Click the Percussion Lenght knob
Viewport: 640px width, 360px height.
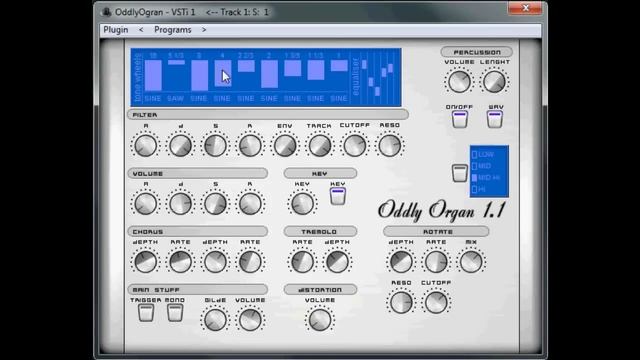(x=494, y=81)
